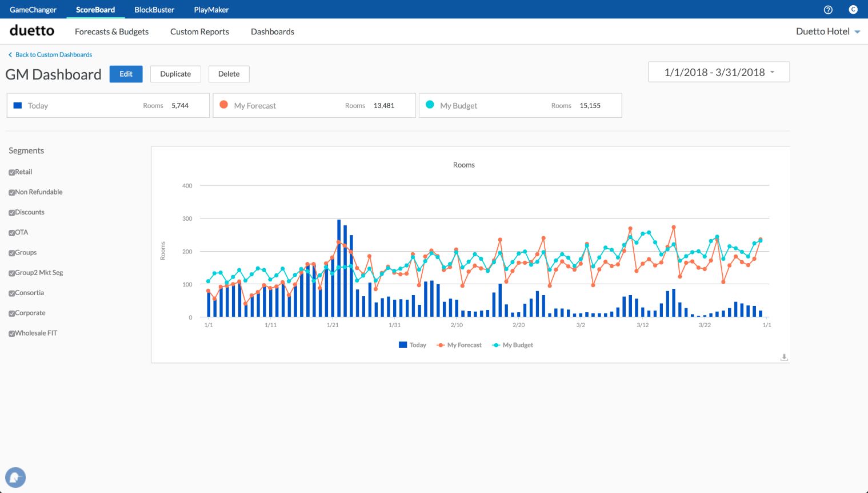Click the Edit dashboard button
868x493 pixels.
coord(126,74)
